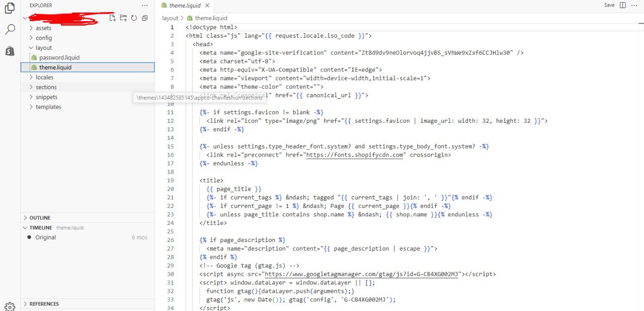Click the Save button
The width and height of the screenshot is (644, 311).
(609, 5)
